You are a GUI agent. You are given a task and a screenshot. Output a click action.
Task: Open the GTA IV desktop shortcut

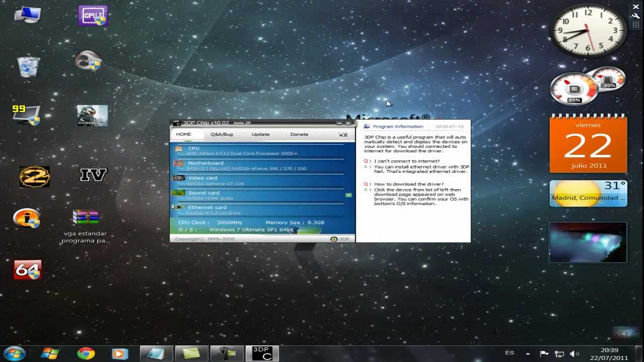[94, 175]
